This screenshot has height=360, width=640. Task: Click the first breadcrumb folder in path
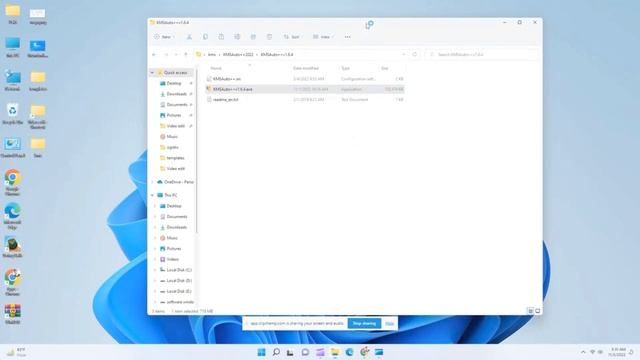[212, 54]
